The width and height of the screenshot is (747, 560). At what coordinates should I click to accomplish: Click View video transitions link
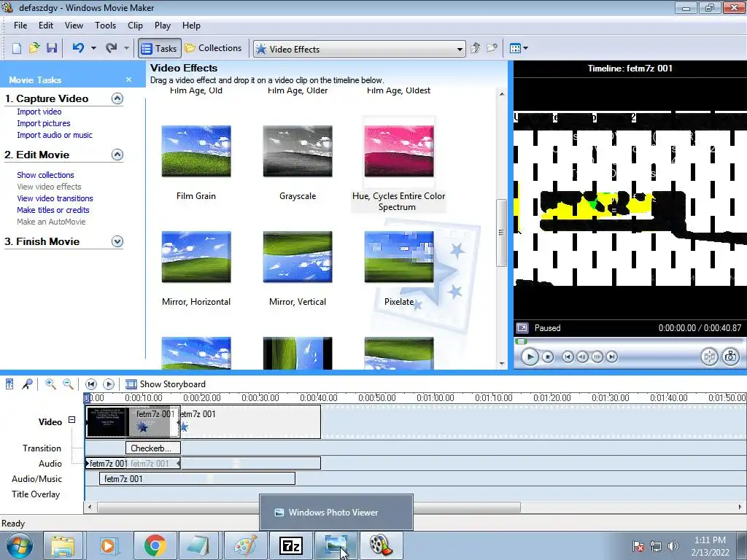[x=55, y=198]
